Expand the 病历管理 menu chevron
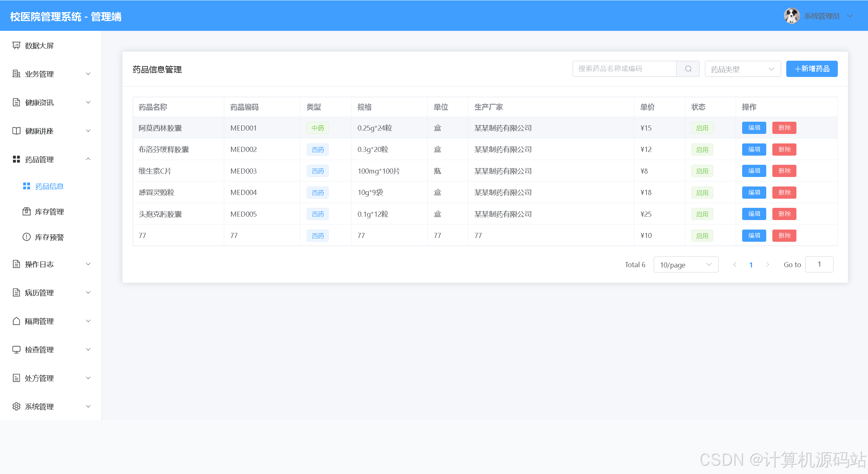This screenshot has height=474, width=868. (x=88, y=293)
